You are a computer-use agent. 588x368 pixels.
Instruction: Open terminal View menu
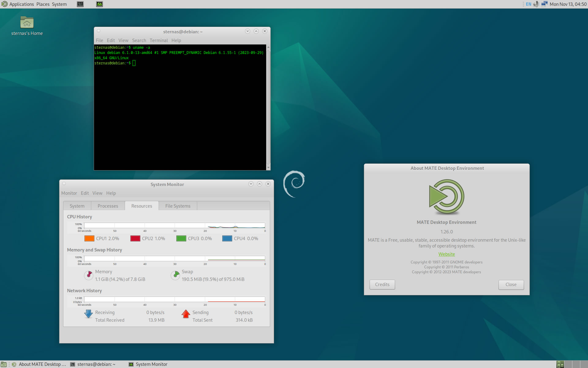[x=123, y=40]
